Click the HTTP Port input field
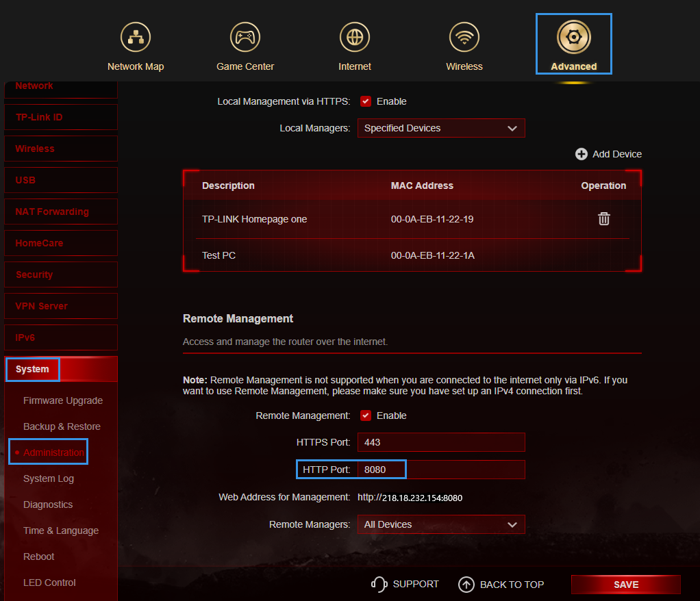The width and height of the screenshot is (700, 601). pos(441,470)
